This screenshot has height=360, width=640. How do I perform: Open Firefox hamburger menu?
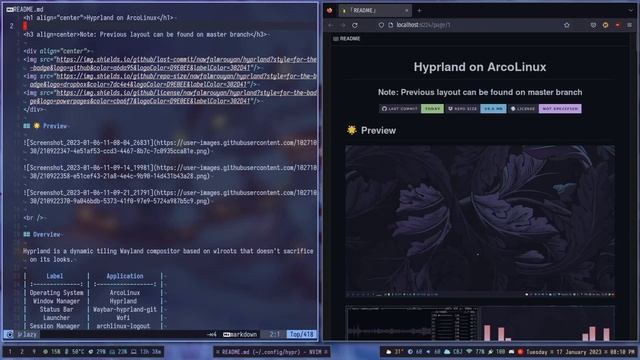[630, 25]
